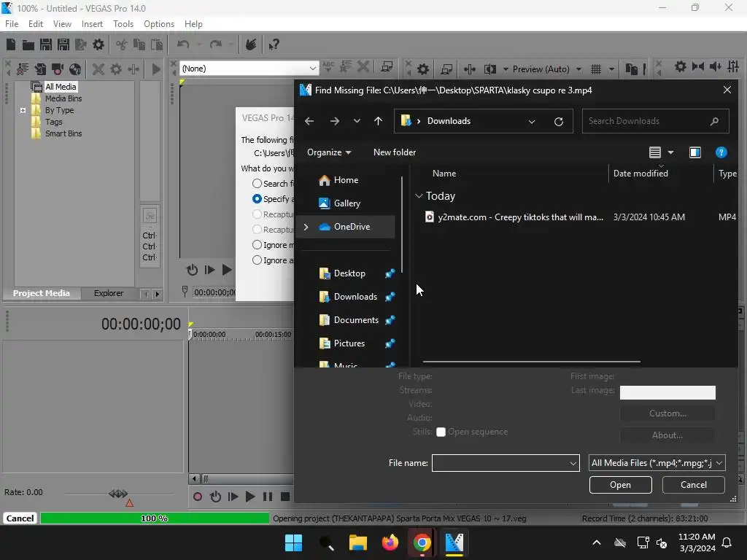Click the Cut scissors icon
This screenshot has height=560, width=747.
[x=122, y=44]
